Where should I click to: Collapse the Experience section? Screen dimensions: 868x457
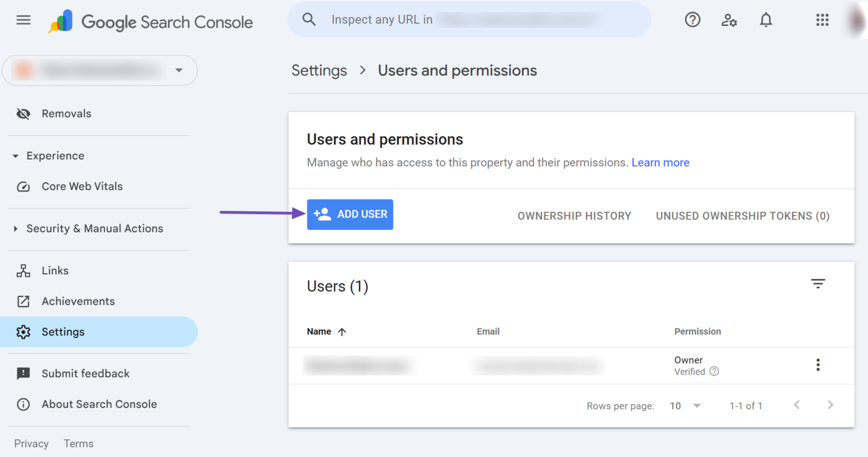(15, 156)
